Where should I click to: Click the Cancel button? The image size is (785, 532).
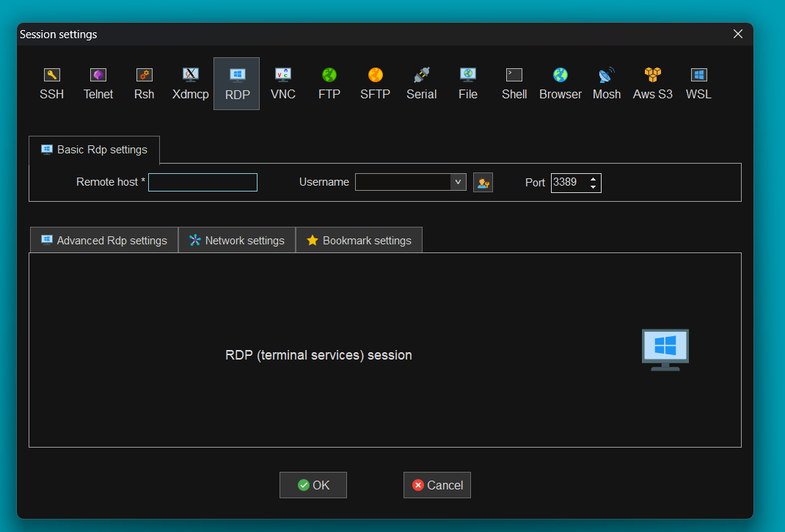click(437, 485)
